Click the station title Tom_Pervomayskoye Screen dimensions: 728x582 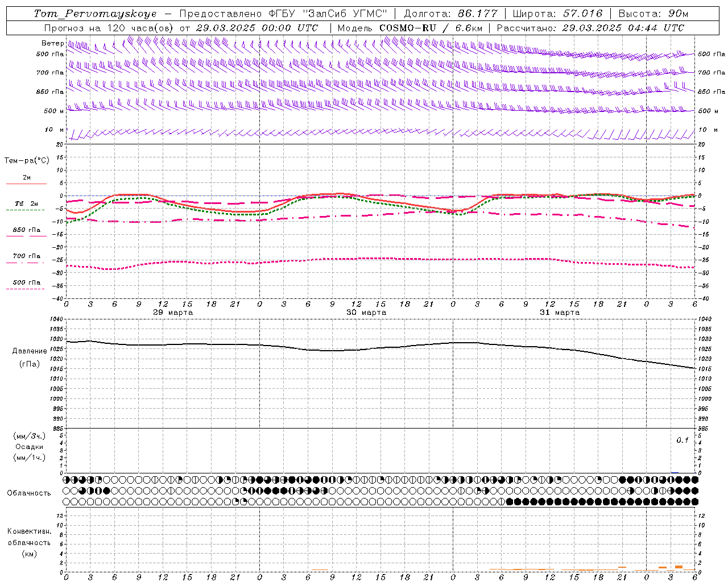95,14
